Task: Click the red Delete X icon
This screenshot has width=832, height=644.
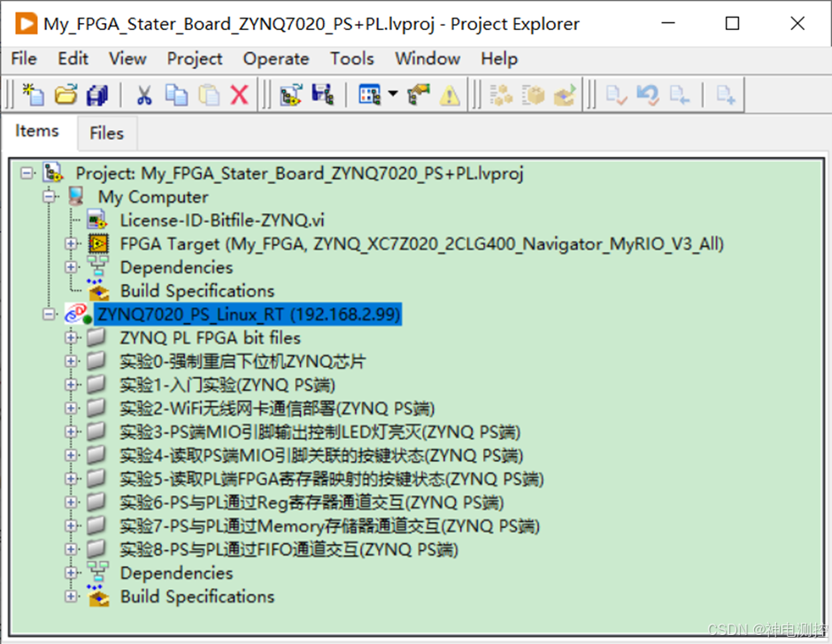Action: click(x=239, y=96)
